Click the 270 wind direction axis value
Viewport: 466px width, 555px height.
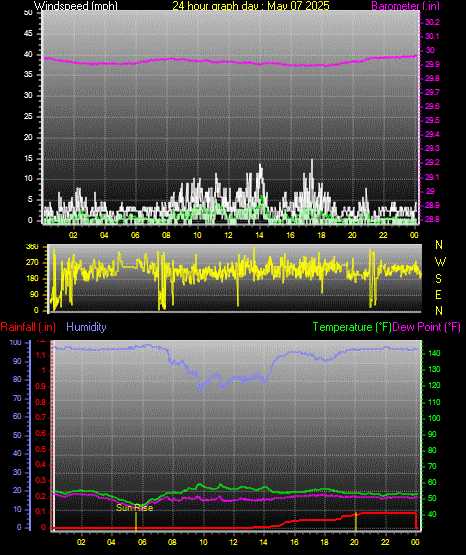pos(32,263)
